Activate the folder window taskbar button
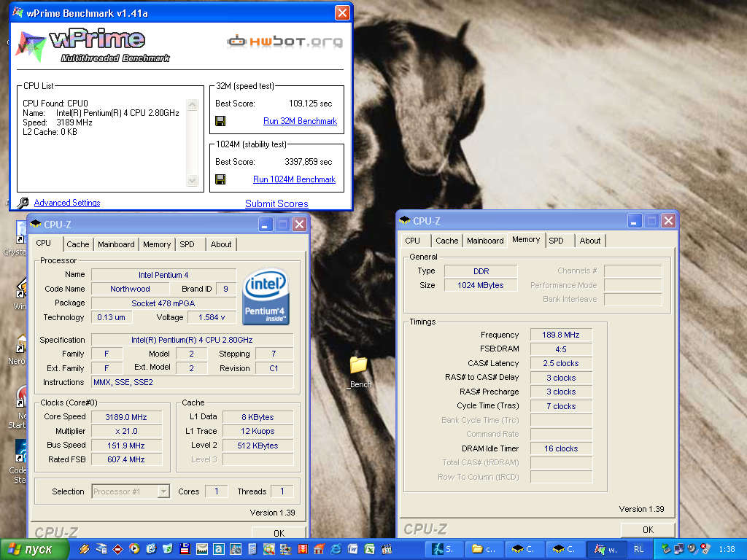This screenshot has height=560, width=747. pyautogui.click(x=484, y=549)
